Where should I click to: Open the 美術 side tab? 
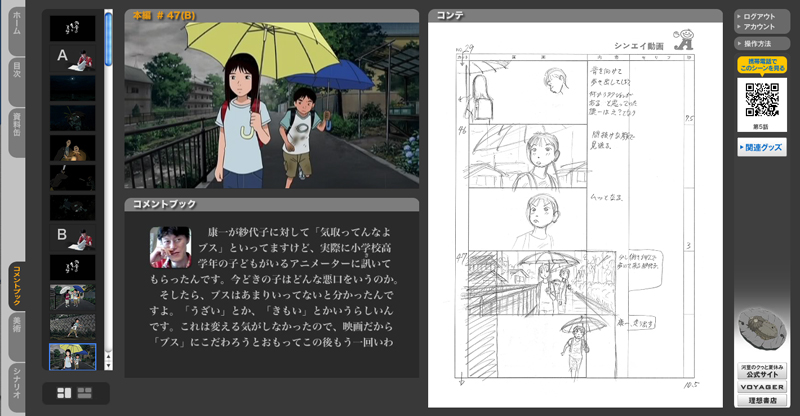click(17, 337)
